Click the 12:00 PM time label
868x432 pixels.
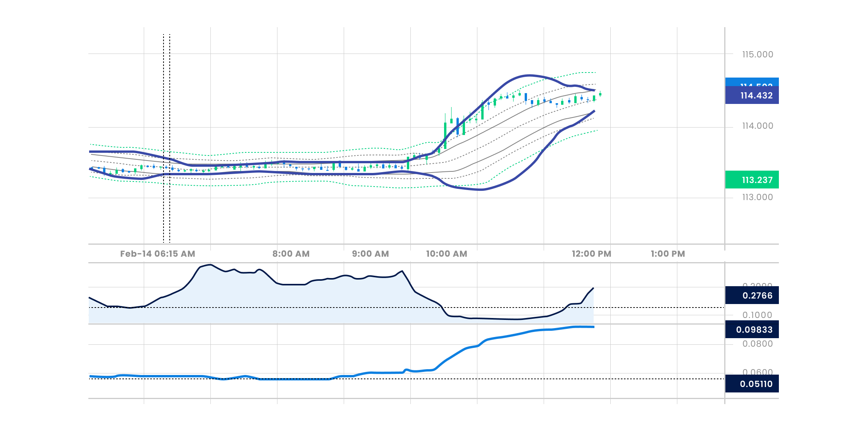[591, 254]
